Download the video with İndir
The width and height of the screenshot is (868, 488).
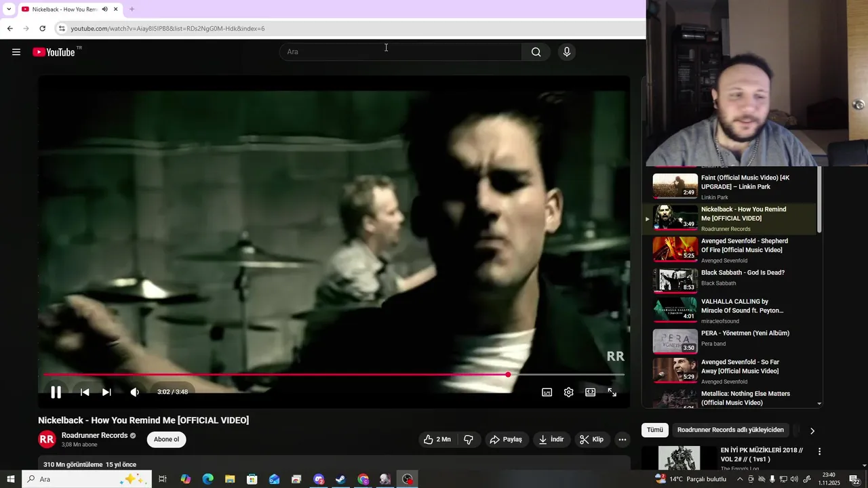(x=551, y=439)
